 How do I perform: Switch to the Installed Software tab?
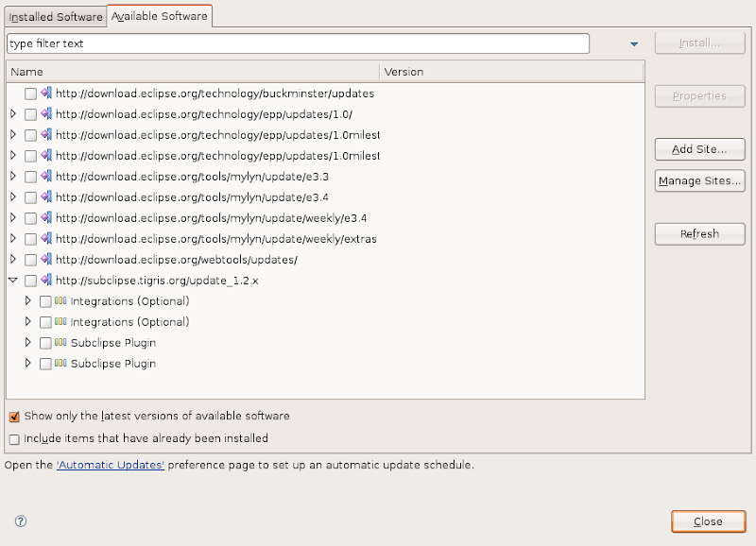click(56, 17)
